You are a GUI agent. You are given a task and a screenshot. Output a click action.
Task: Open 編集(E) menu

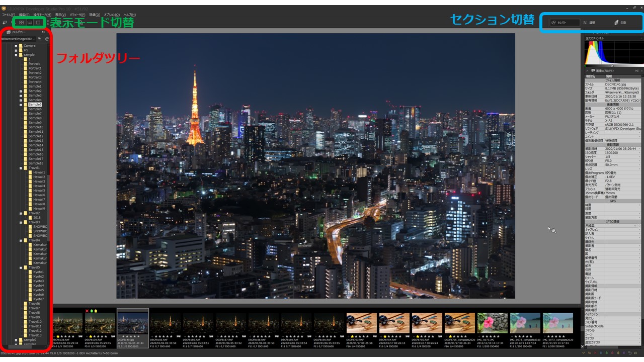pos(24,15)
